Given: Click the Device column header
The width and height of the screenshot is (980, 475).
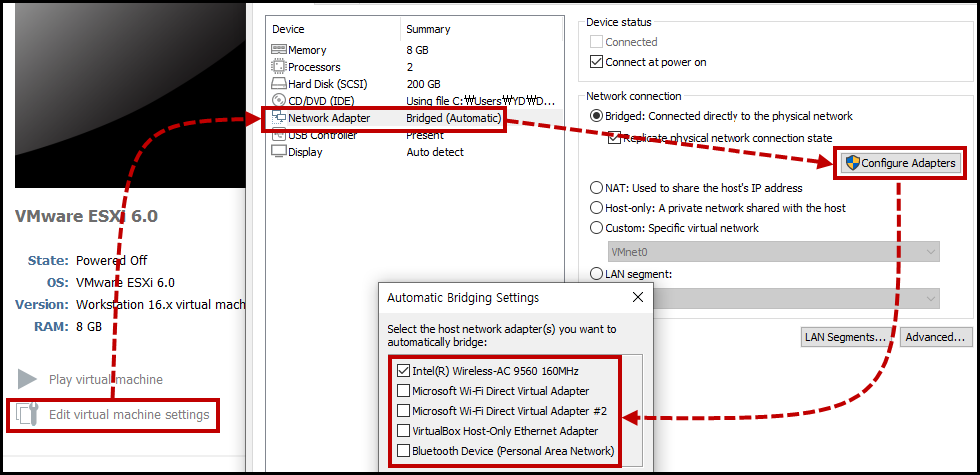Looking at the screenshot, I should [288, 29].
